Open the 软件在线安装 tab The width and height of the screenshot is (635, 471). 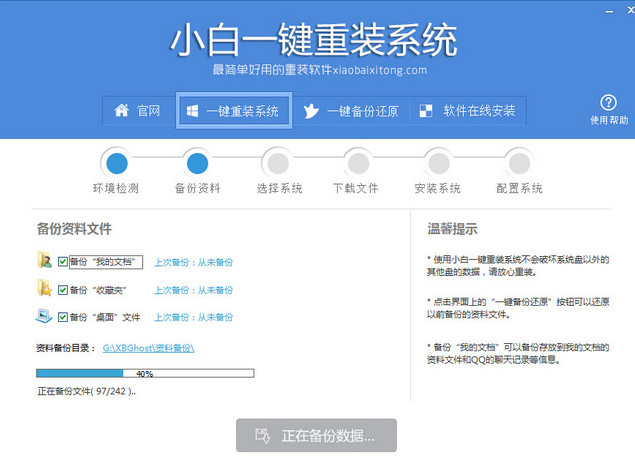(468, 111)
